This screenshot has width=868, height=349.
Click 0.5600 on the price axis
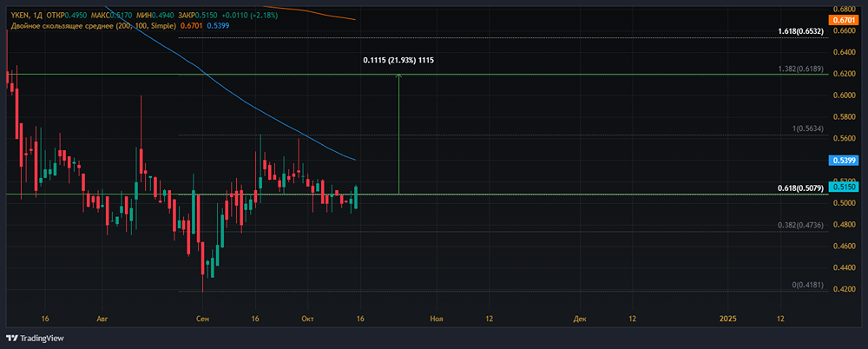point(844,139)
